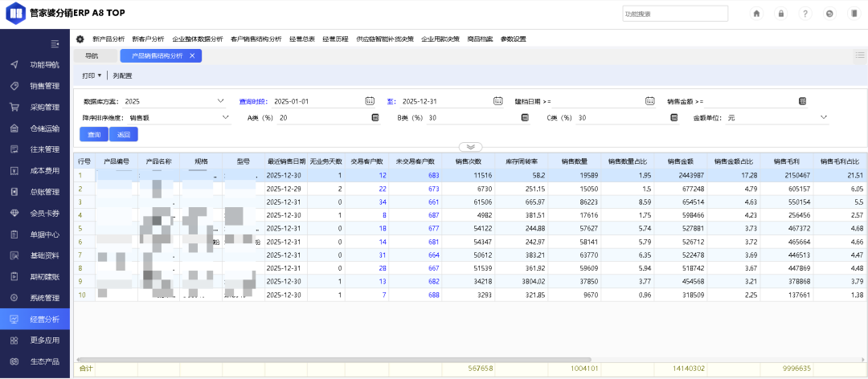The image size is (868, 379).
Task: Click the 管家婆 logo icon at top left
Action: (15, 13)
